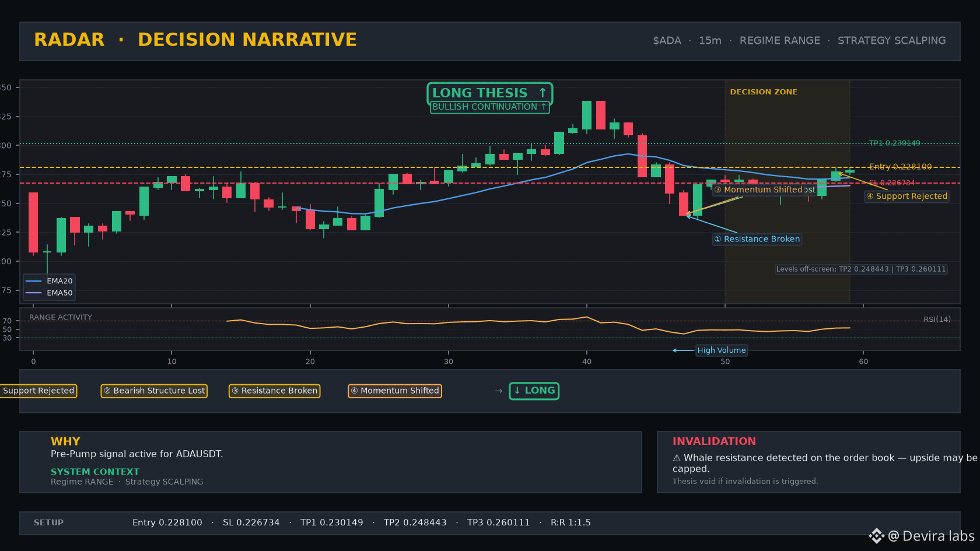Viewport: 980px width, 551px height.
Task: Click the Momentum Shifted chip in the narrative row
Action: [395, 391]
